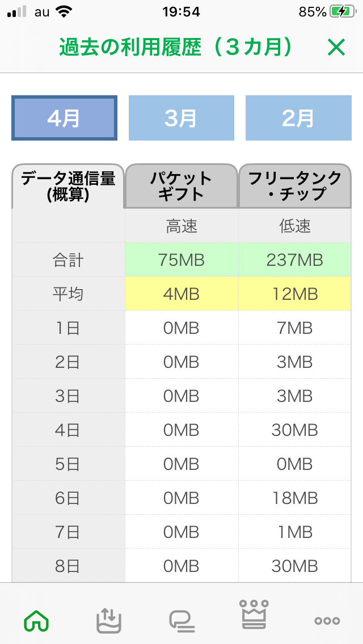Switch to 3月 usage history

(181, 118)
